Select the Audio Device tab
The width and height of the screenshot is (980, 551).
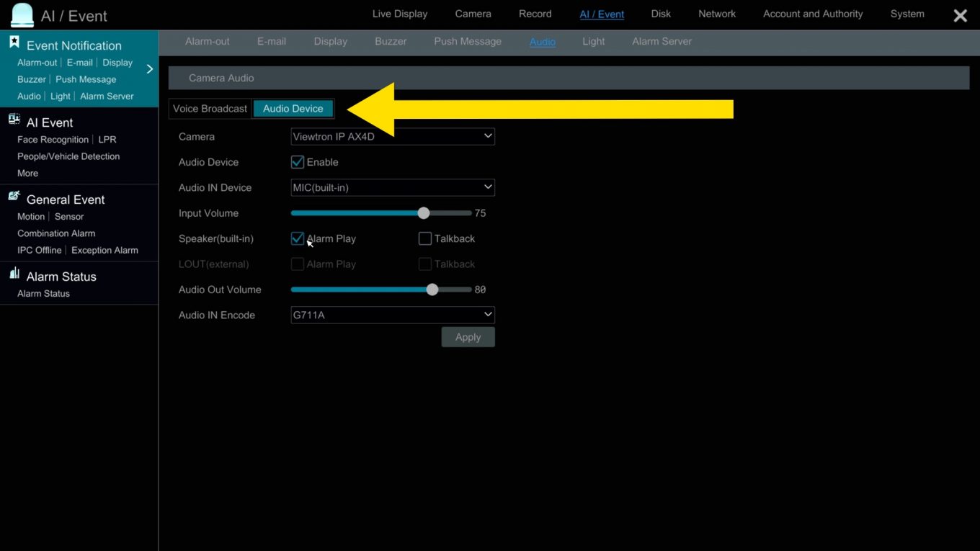293,109
